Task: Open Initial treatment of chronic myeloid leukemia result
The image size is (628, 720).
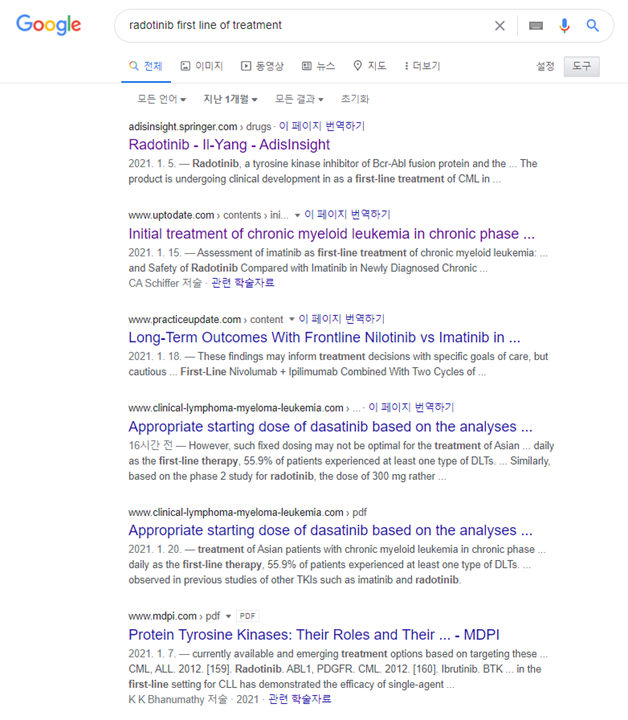Action: pyautogui.click(x=331, y=234)
